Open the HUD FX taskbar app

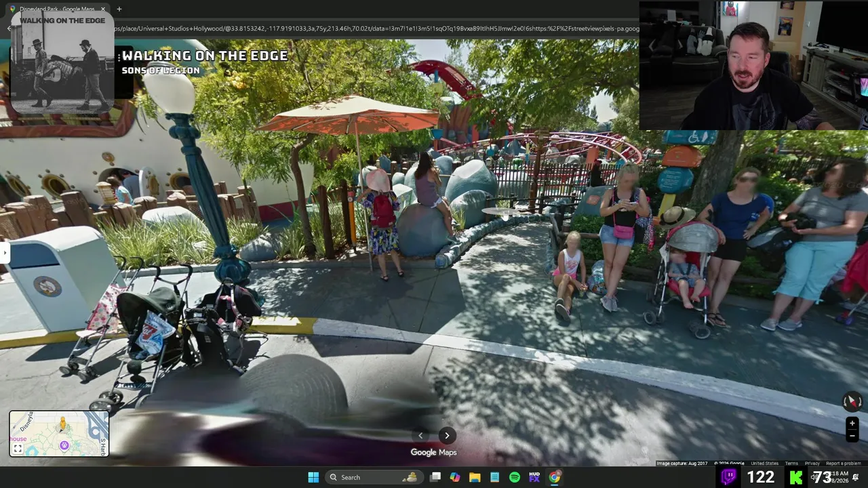coord(534,477)
